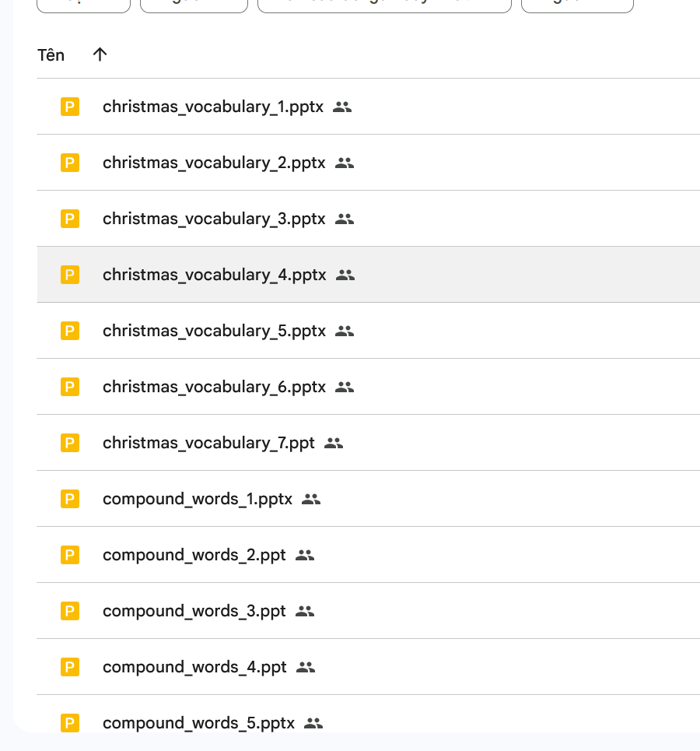Image resolution: width=700 pixels, height=751 pixels.
Task: Select the compound_words_4.ppt file name
Action: tap(194, 667)
